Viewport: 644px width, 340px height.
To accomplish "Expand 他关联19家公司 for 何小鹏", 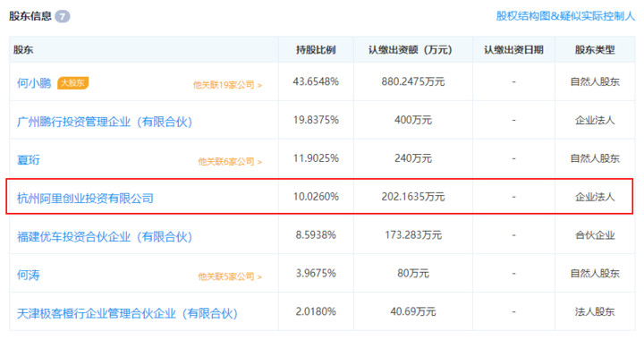I will [227, 85].
